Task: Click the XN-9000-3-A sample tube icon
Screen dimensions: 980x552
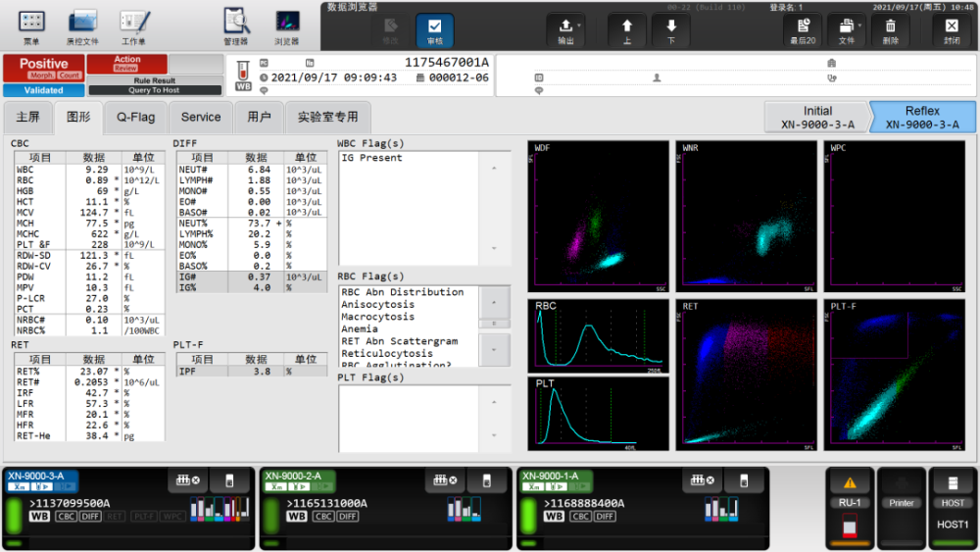Action: [229, 480]
